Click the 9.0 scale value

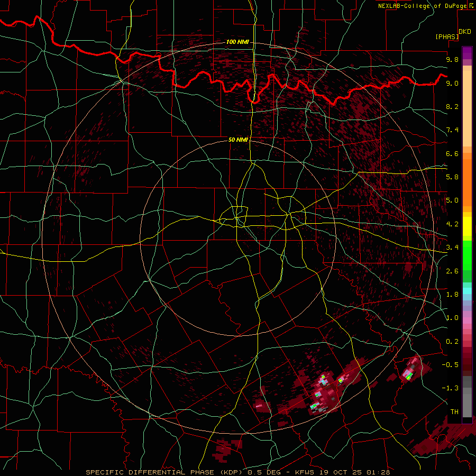[452, 84]
